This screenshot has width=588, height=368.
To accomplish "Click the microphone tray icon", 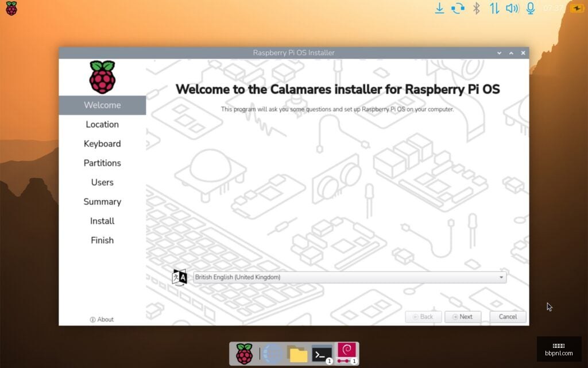I will pos(530,8).
